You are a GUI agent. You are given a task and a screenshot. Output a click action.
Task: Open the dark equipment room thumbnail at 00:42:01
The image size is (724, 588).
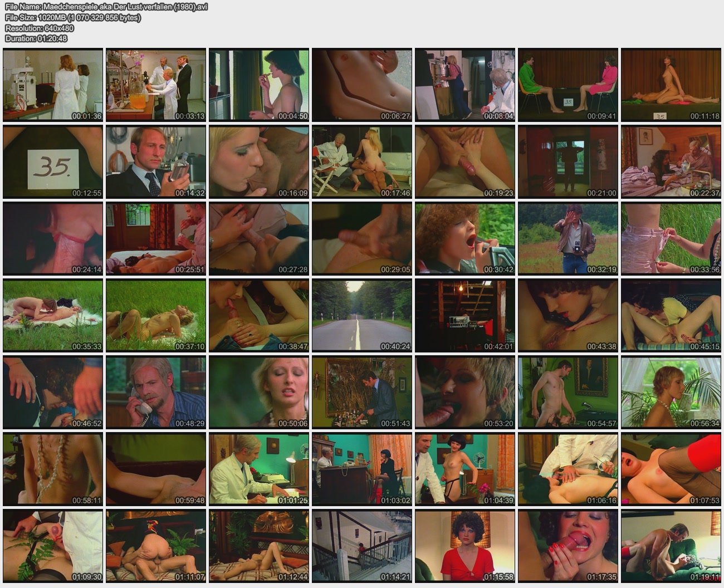tap(465, 315)
